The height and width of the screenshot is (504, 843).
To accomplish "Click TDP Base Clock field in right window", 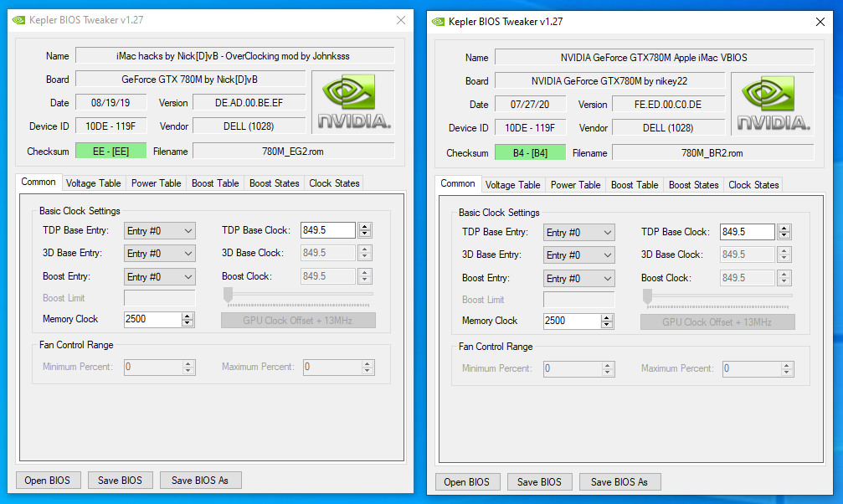I will 748,232.
